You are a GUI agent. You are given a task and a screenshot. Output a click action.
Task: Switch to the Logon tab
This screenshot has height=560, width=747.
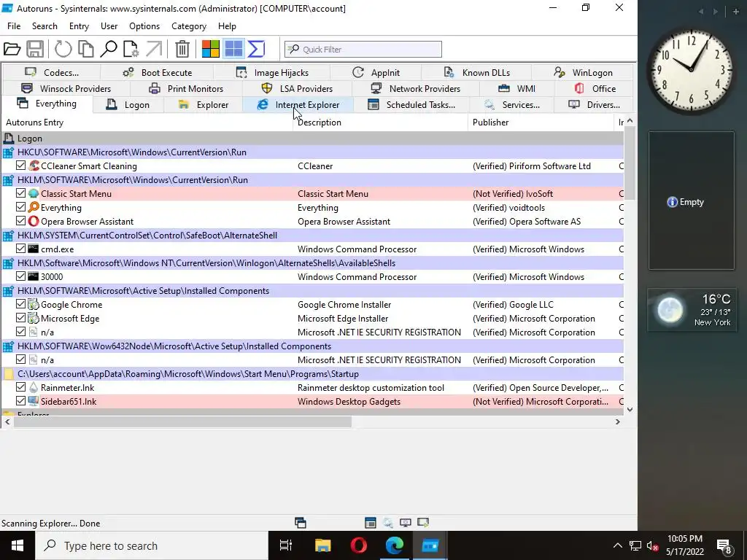pyautogui.click(x=128, y=105)
